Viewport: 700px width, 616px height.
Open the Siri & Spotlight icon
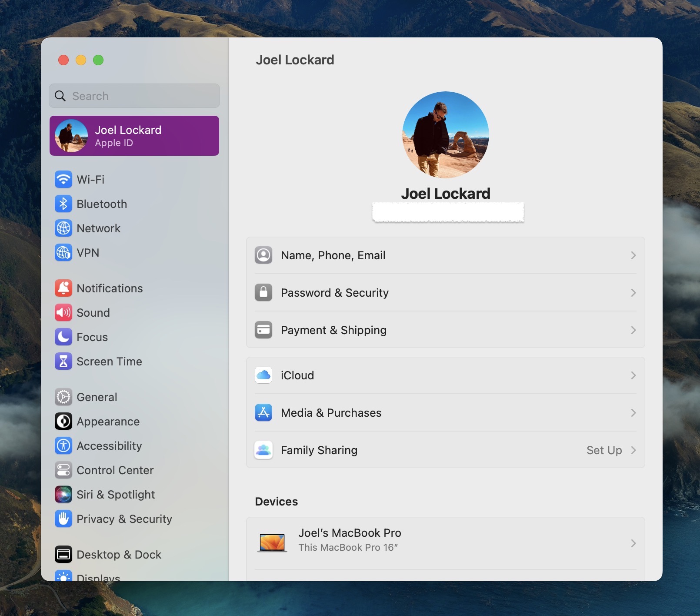(x=63, y=494)
